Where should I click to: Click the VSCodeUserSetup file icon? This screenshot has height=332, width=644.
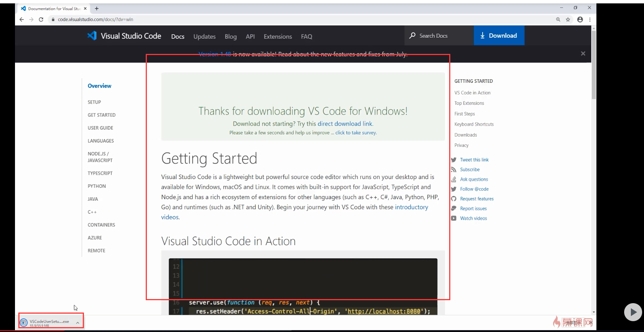(x=24, y=322)
